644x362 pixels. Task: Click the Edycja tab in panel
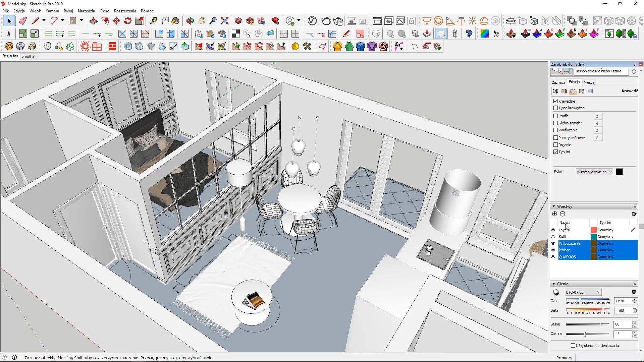[x=575, y=82]
